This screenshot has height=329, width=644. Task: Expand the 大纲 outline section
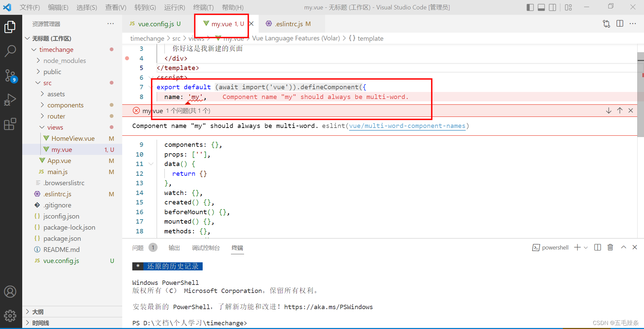point(37,311)
